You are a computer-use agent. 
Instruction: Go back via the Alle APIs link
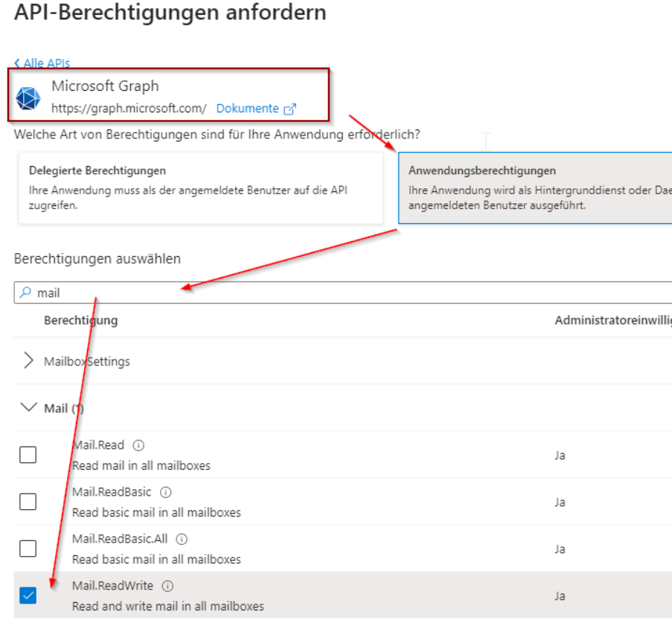(42, 63)
